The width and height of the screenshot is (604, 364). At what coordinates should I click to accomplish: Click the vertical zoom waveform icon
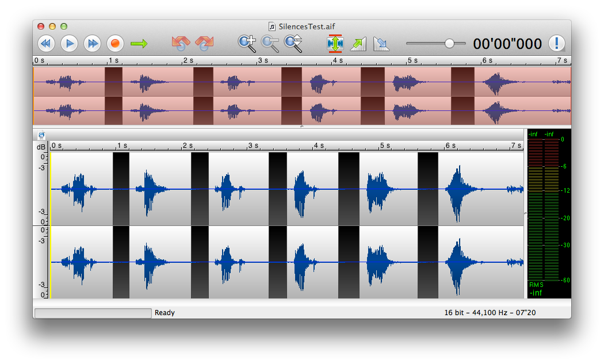click(x=335, y=43)
